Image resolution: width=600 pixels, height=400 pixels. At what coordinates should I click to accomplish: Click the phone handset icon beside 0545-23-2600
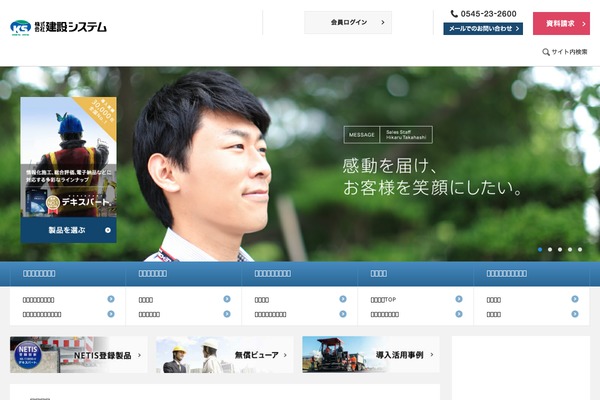(x=454, y=14)
